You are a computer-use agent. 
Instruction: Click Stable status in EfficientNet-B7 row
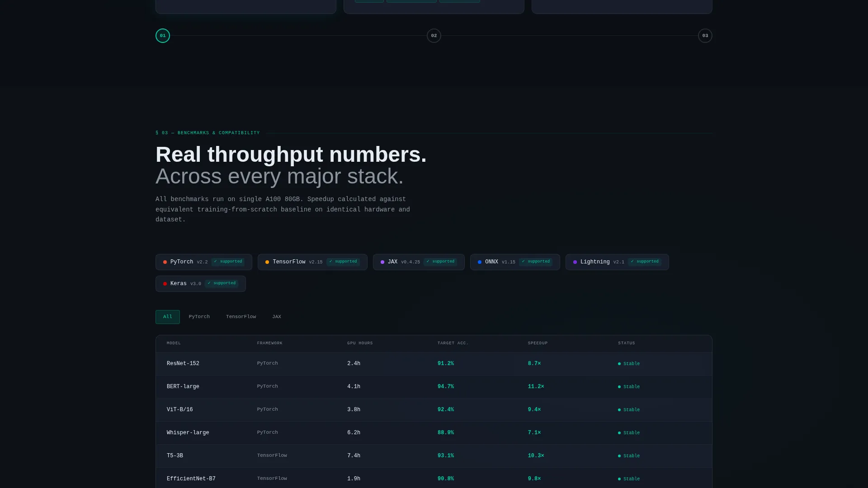tap(629, 479)
